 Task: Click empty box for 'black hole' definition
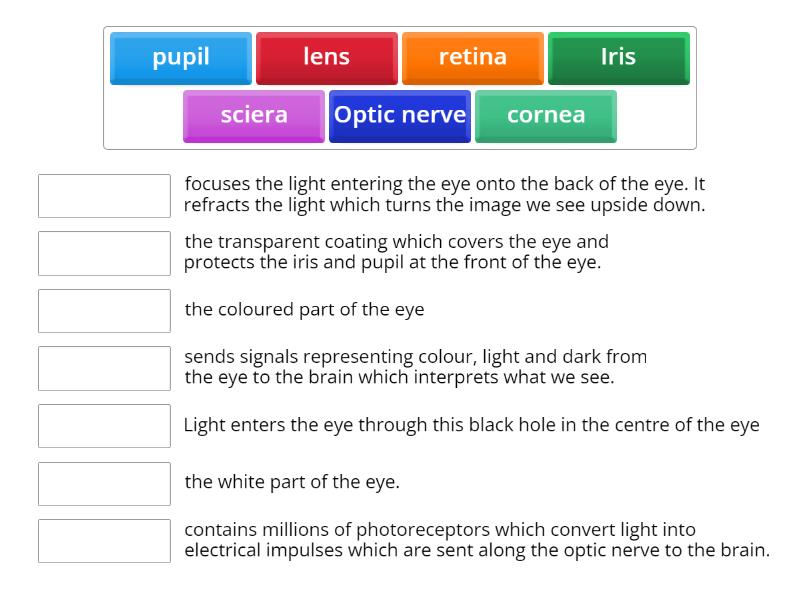[104, 426]
